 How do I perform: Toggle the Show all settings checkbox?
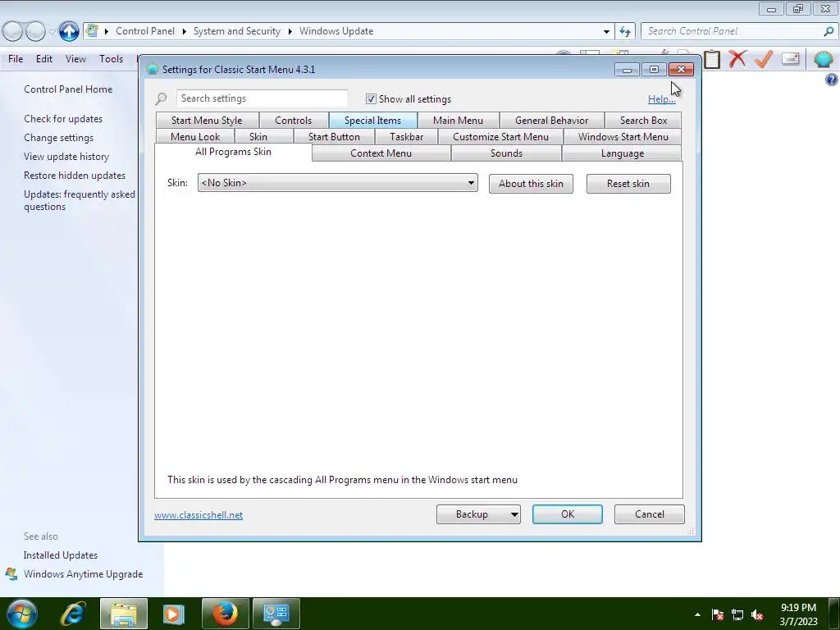click(x=371, y=98)
